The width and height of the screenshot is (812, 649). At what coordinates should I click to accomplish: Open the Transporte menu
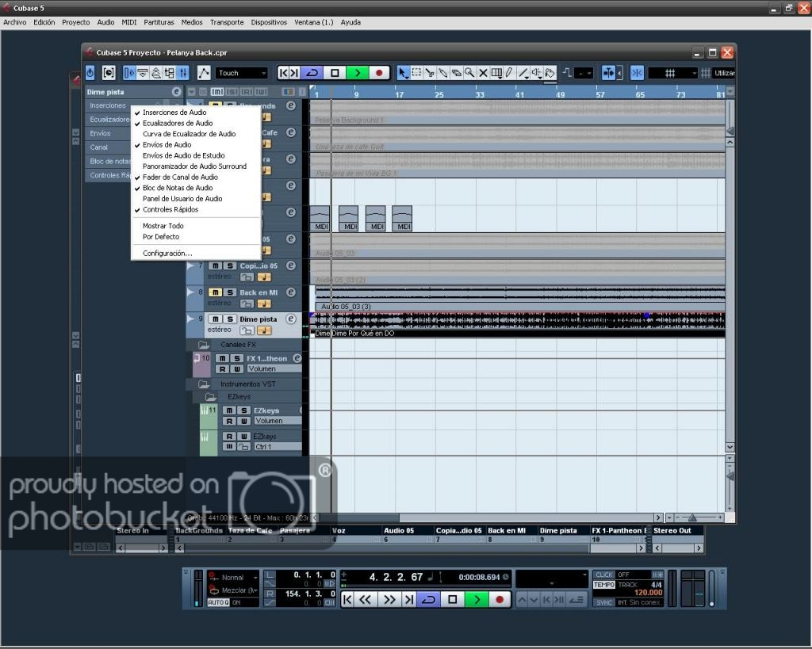click(x=227, y=22)
